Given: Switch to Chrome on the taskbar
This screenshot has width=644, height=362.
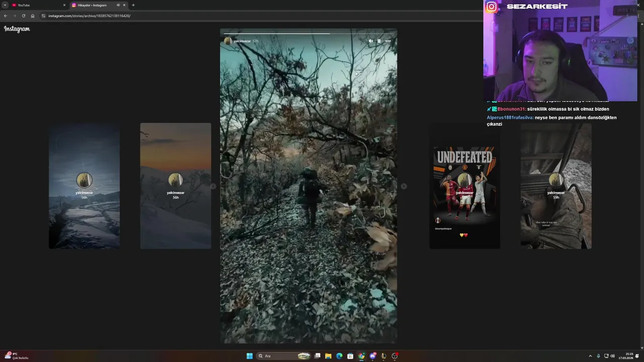Looking at the screenshot, I should click(361, 356).
